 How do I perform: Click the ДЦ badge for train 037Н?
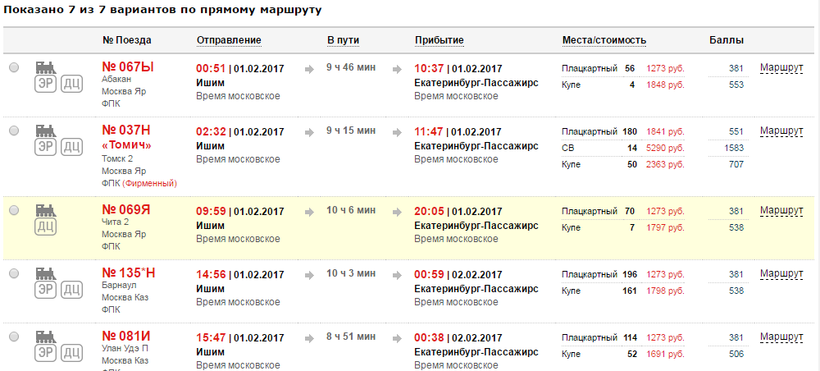click(72, 148)
